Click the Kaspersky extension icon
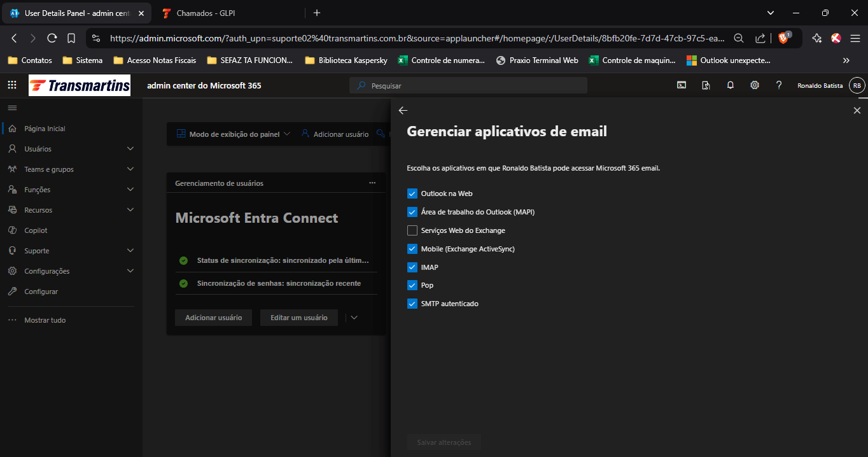The height and width of the screenshot is (457, 868). (x=836, y=38)
